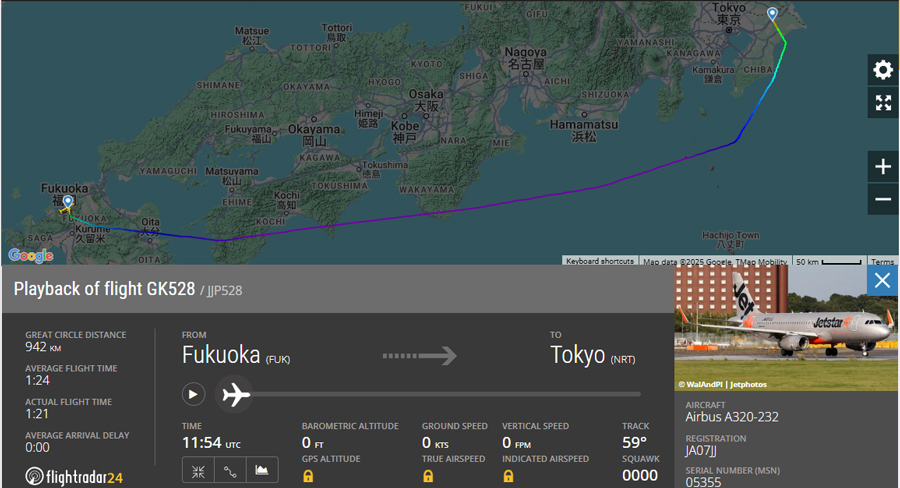Click the Airbus A320-232 aircraft text
The width and height of the screenshot is (900, 488).
pyautogui.click(x=732, y=417)
